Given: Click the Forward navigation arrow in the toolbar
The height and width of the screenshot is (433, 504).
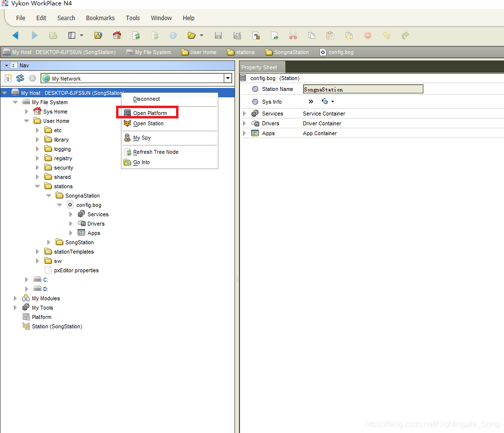Looking at the screenshot, I should 34,35.
